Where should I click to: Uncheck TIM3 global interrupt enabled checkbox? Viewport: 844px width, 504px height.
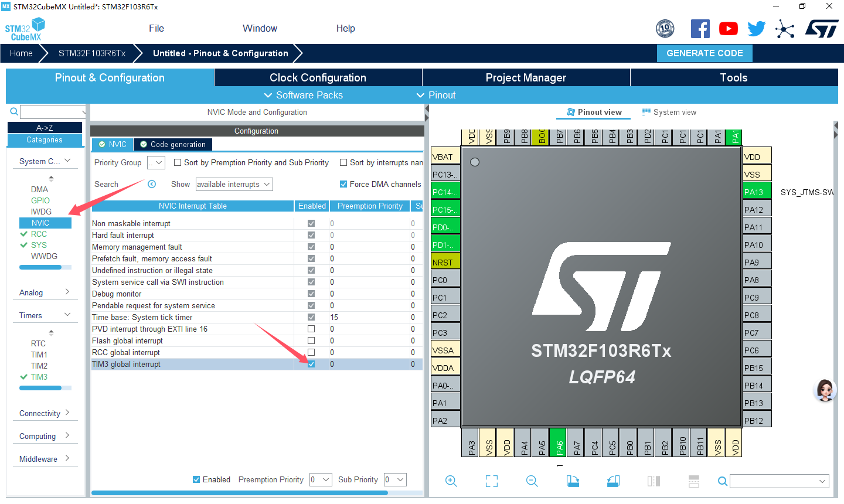(x=311, y=364)
